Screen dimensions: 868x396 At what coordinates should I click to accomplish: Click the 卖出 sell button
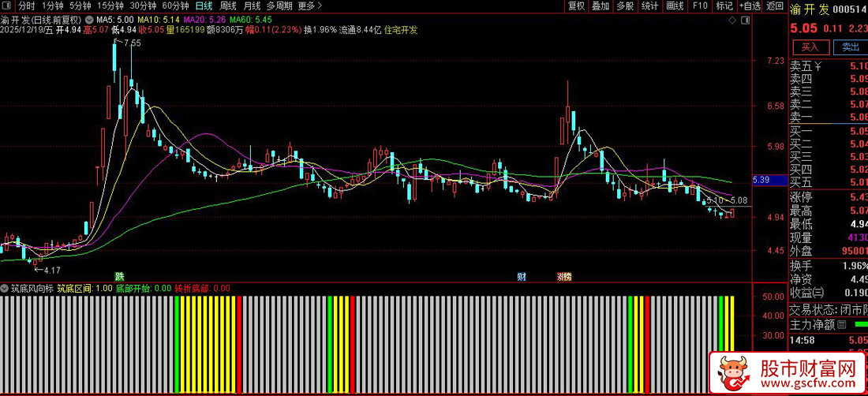tap(851, 47)
